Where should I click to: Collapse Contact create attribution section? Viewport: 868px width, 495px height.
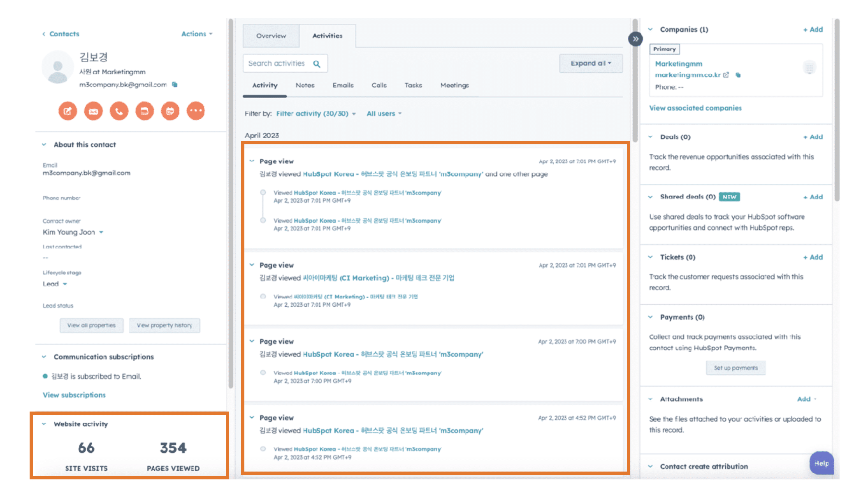click(650, 466)
